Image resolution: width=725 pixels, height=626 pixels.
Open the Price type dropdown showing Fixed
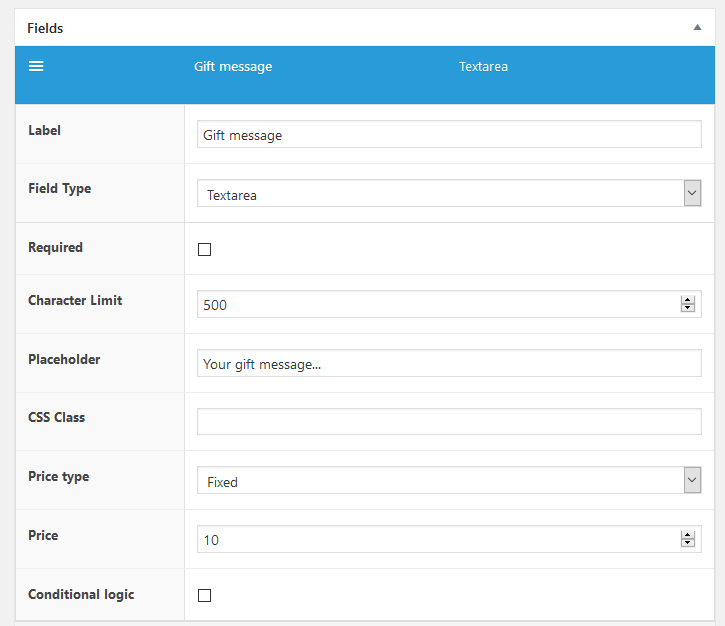tap(449, 480)
